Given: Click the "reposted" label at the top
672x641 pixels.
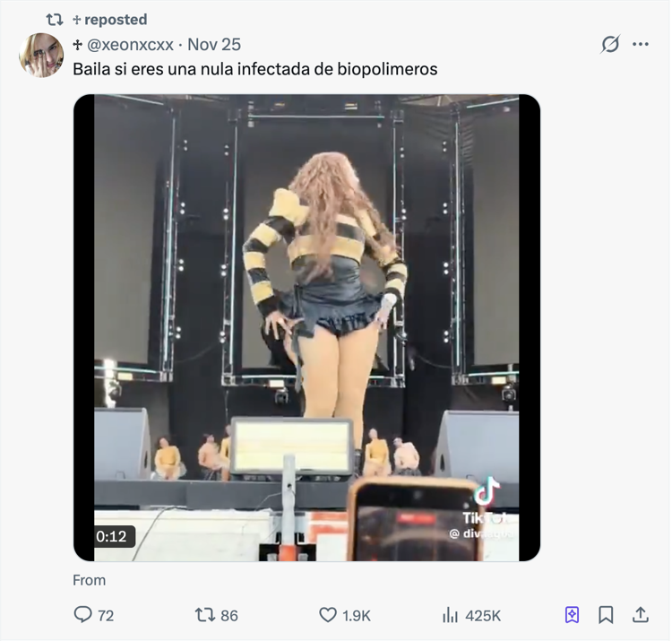Looking at the screenshot, I should click(116, 19).
